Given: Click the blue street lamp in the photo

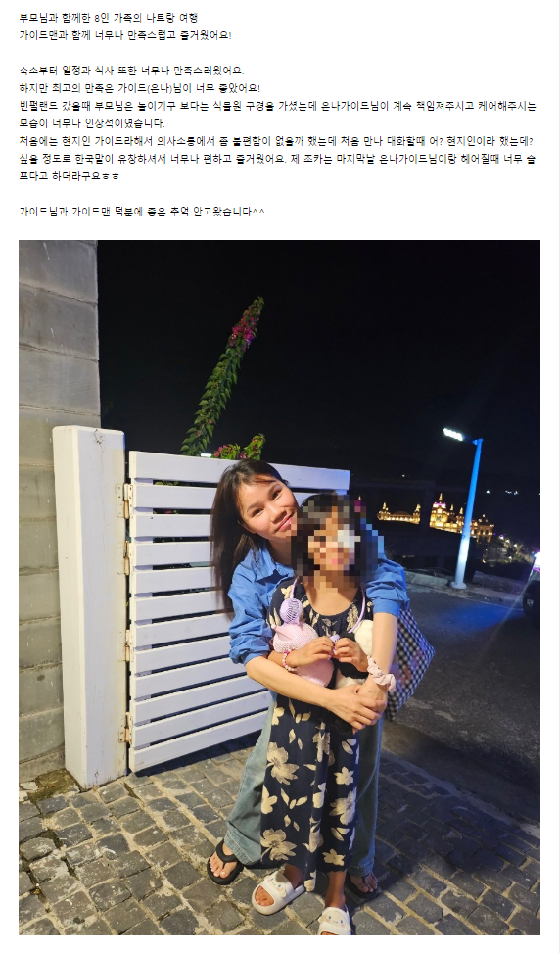Looking at the screenshot, I should tap(466, 507).
